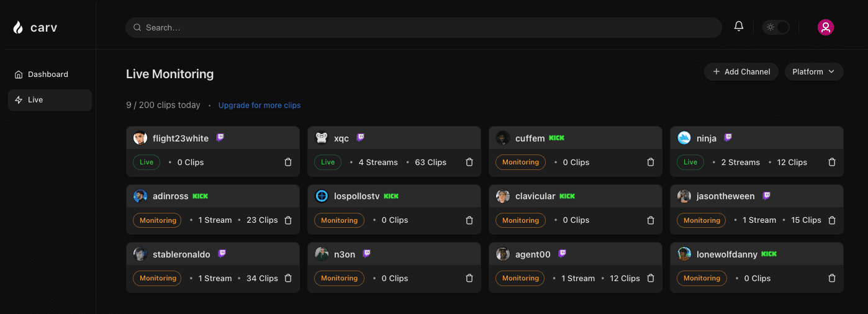
Task: Click Kick logo next to cuffem
Action: (x=557, y=138)
